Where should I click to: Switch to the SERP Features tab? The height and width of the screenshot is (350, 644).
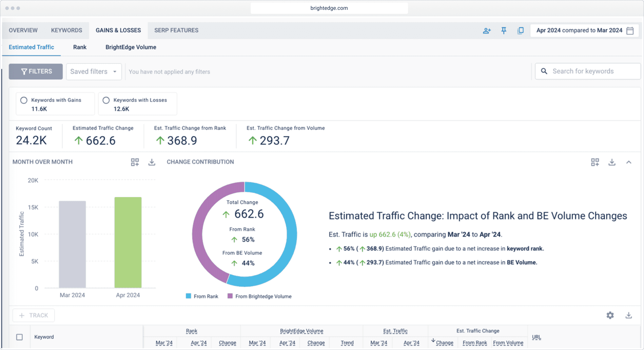coord(176,30)
